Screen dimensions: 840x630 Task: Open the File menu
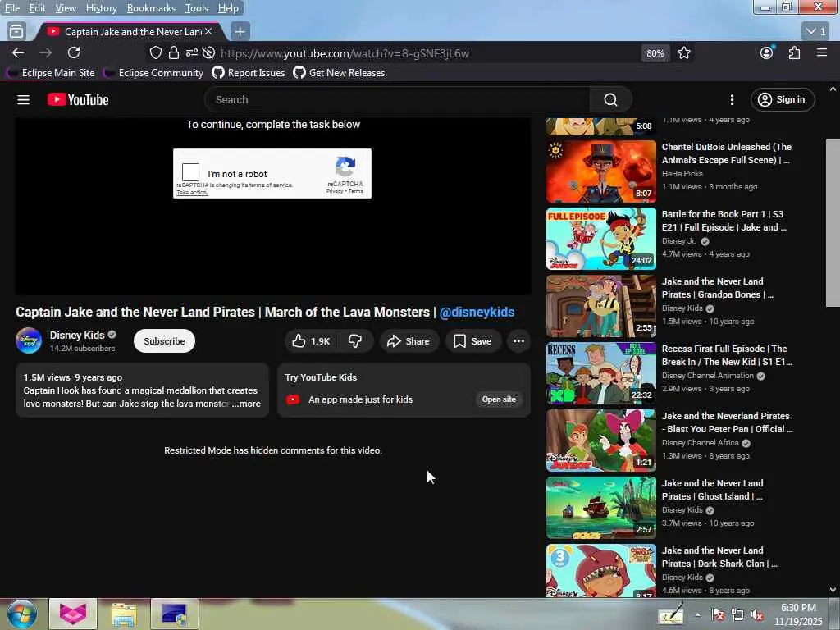coord(11,8)
